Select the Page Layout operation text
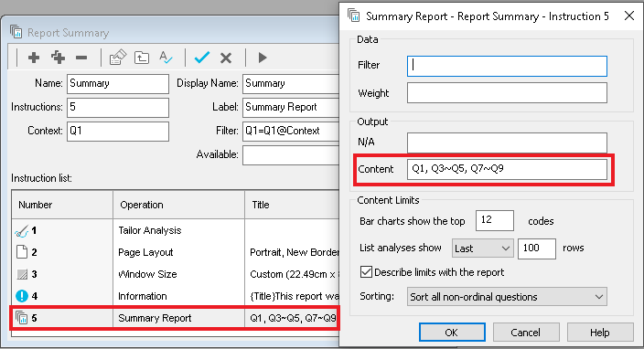The height and width of the screenshot is (349, 644). point(145,252)
